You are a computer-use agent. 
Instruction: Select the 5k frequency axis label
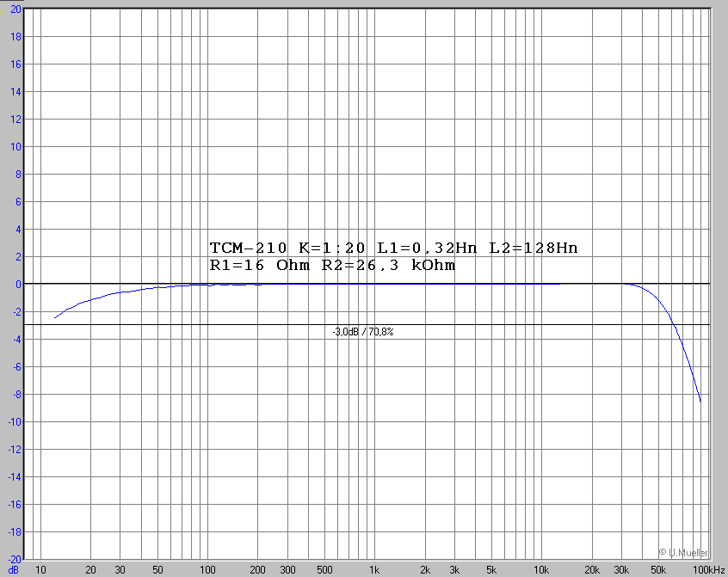tap(491, 569)
